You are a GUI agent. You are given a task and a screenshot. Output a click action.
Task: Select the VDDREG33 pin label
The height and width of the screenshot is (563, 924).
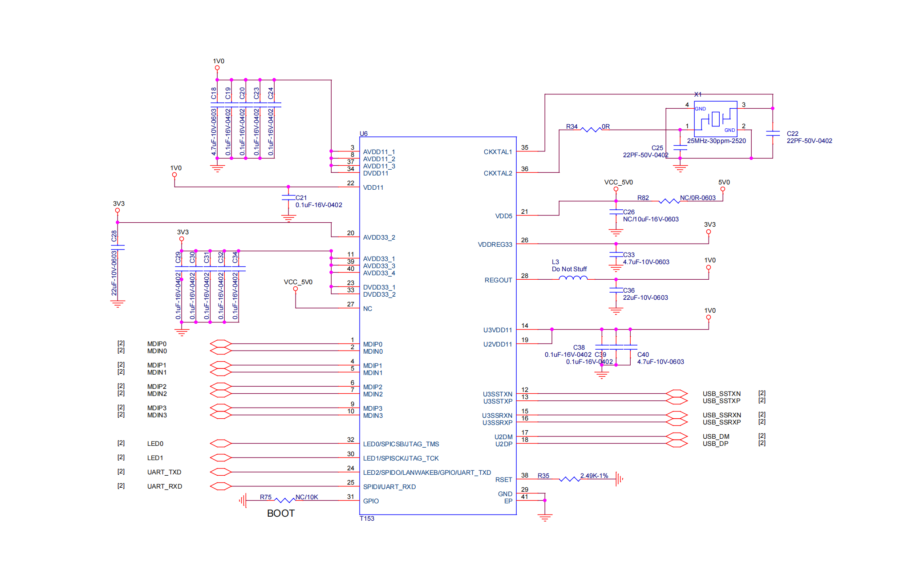coord(495,245)
